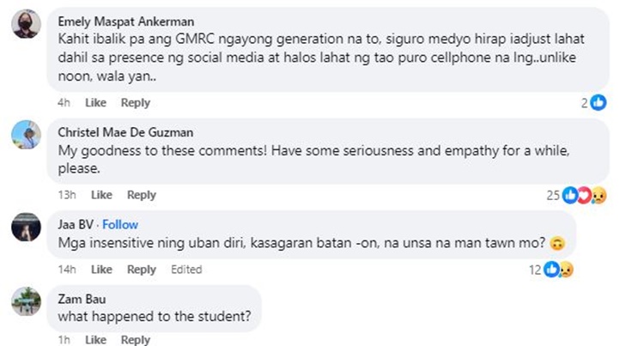Click Zam Bau's profile avatar

pos(27,301)
